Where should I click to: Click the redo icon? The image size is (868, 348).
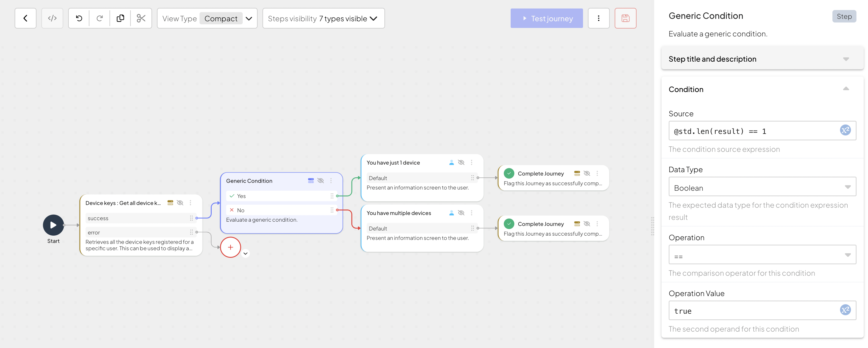(x=99, y=18)
